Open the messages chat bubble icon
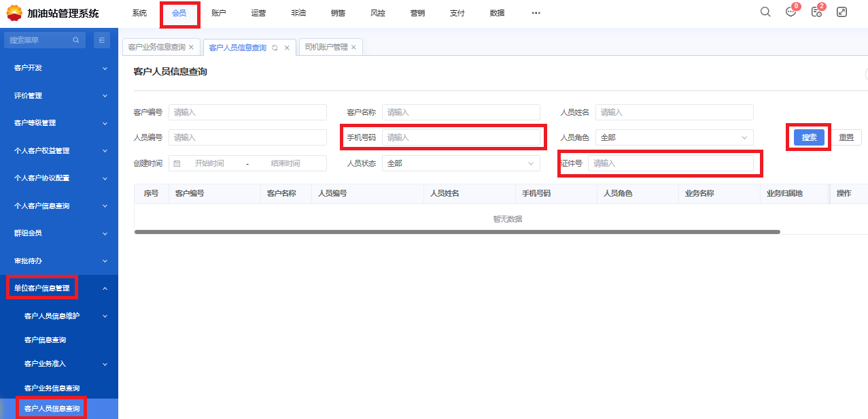 click(791, 12)
